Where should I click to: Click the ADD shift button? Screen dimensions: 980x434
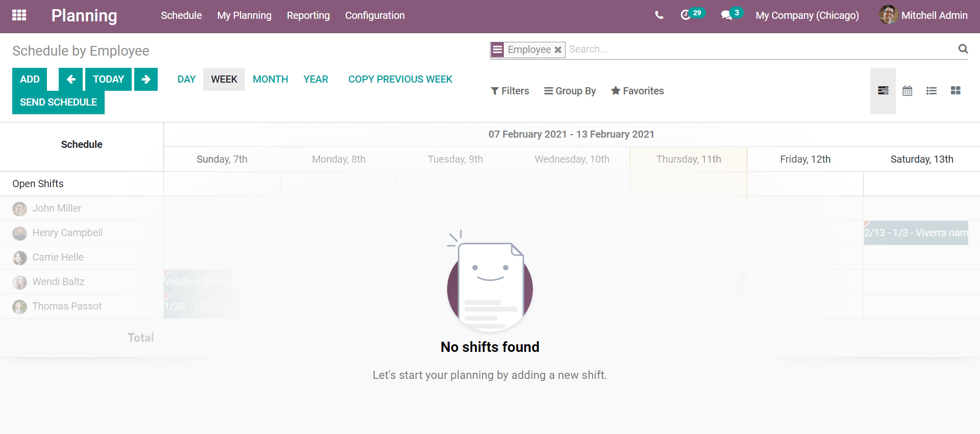pyautogui.click(x=30, y=79)
